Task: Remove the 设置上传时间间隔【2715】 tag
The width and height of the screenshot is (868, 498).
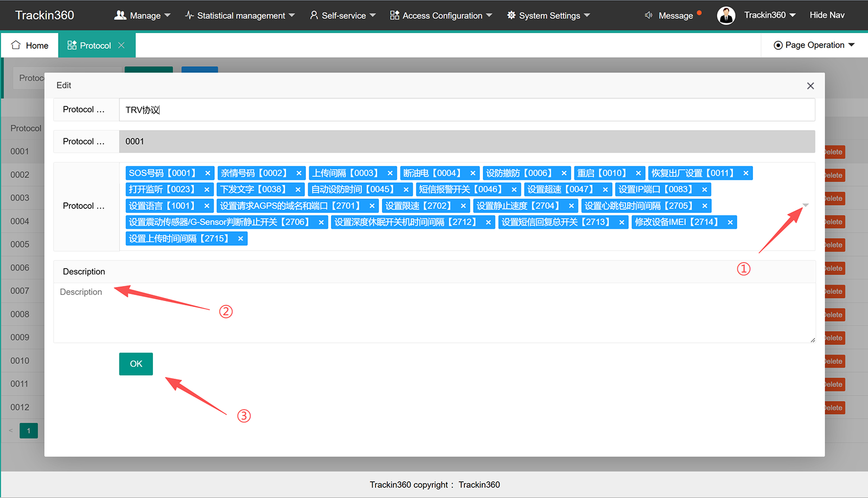Action: 240,239
